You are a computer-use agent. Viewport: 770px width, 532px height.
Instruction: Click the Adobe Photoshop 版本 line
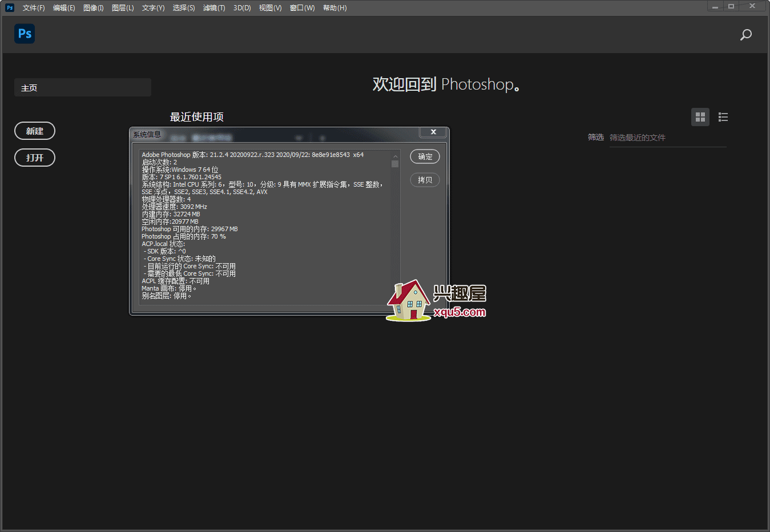(253, 155)
